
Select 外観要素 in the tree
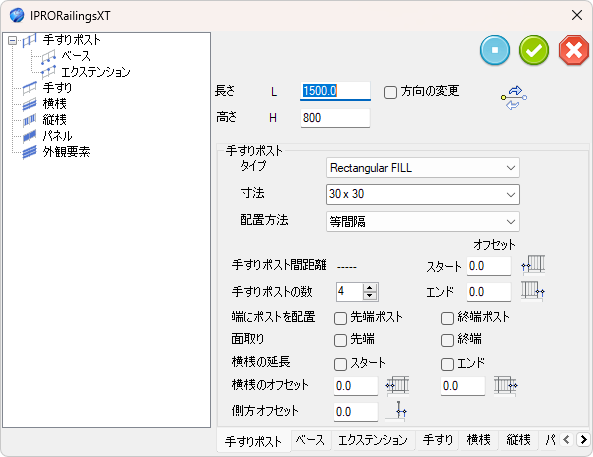click(66, 152)
